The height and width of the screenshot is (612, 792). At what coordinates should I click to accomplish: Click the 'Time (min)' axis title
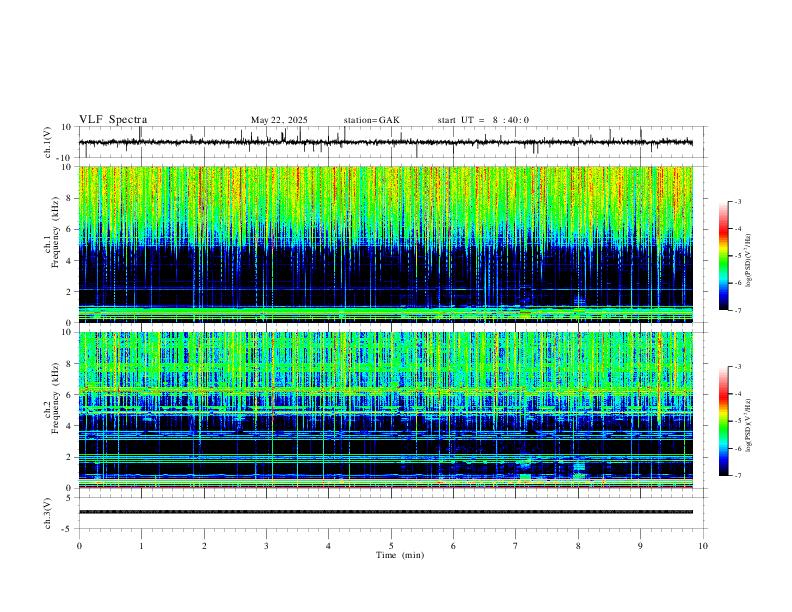(x=400, y=555)
